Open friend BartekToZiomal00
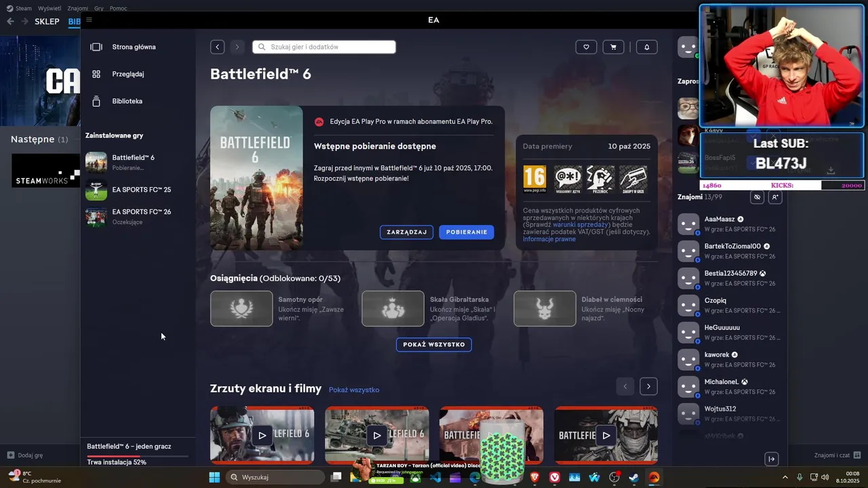This screenshot has height=488, width=868. pyautogui.click(x=730, y=251)
